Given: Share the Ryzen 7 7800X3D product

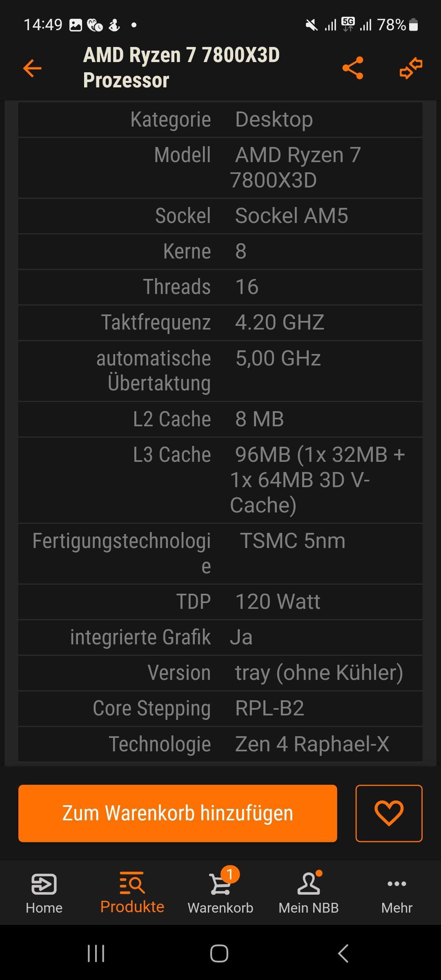Looking at the screenshot, I should click(353, 68).
